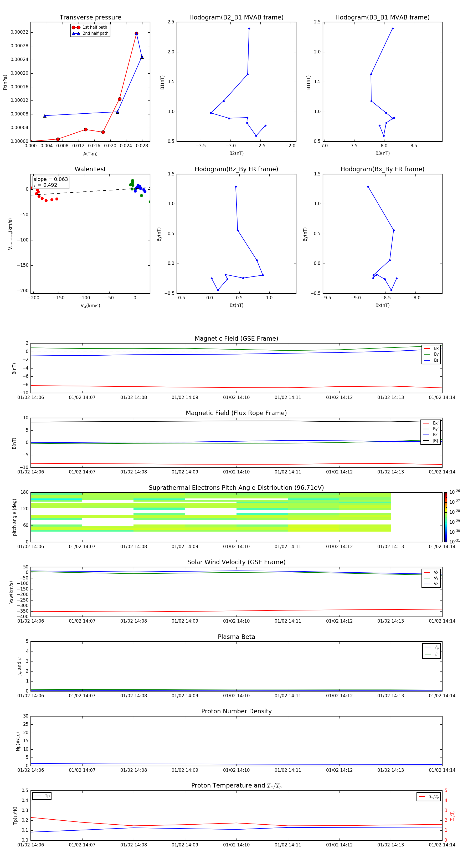
Task: Click the 'slope = 0.063' annotation
Action: 51,179
